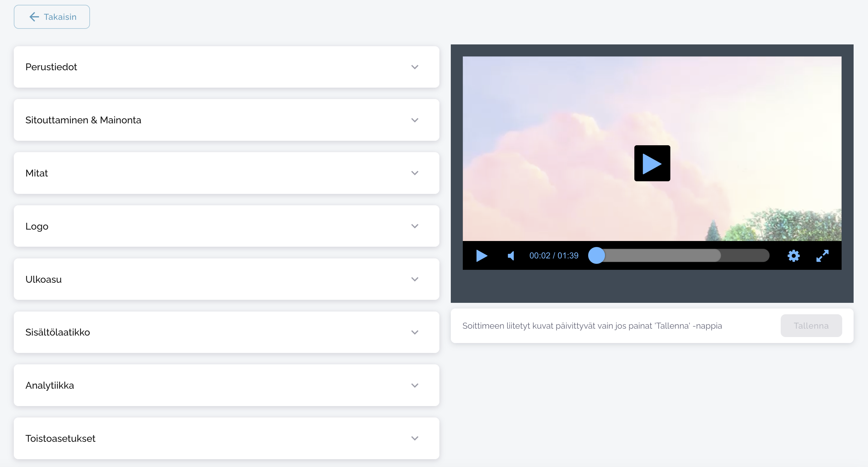This screenshot has width=868, height=467.
Task: Click the Tallenna save button
Action: pyautogui.click(x=811, y=326)
